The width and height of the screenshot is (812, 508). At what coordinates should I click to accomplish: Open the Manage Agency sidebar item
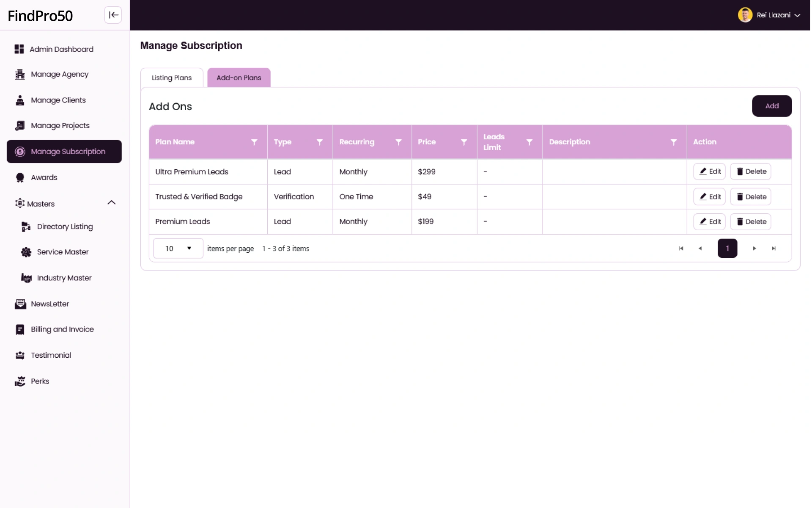[60, 75]
